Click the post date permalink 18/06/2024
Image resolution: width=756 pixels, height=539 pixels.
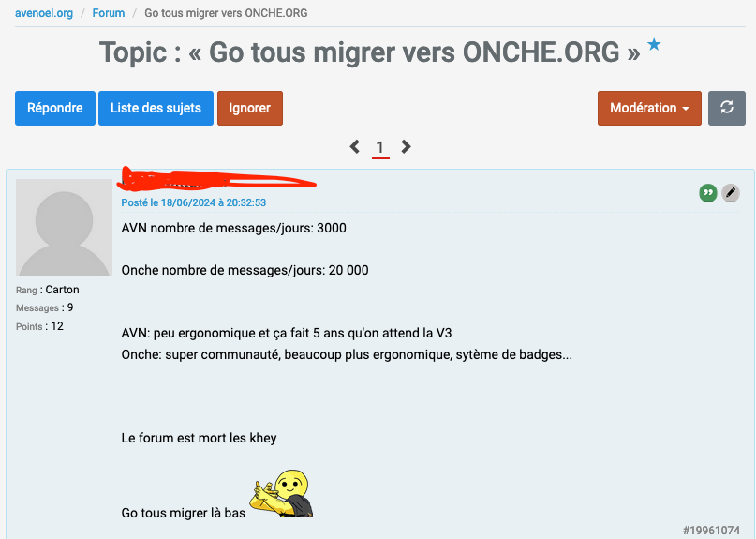click(193, 202)
